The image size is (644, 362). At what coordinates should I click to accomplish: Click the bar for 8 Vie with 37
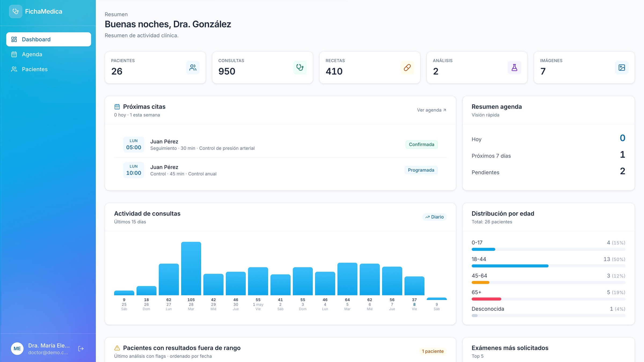pos(414,286)
